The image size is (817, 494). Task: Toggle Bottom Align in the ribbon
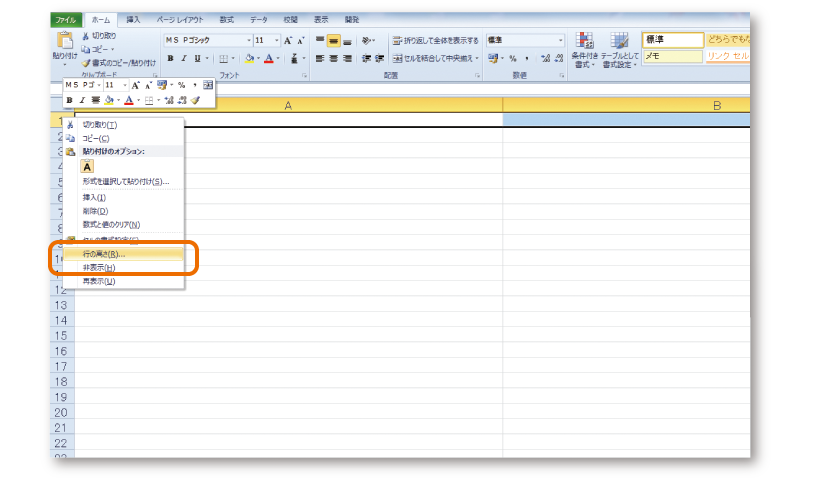347,40
